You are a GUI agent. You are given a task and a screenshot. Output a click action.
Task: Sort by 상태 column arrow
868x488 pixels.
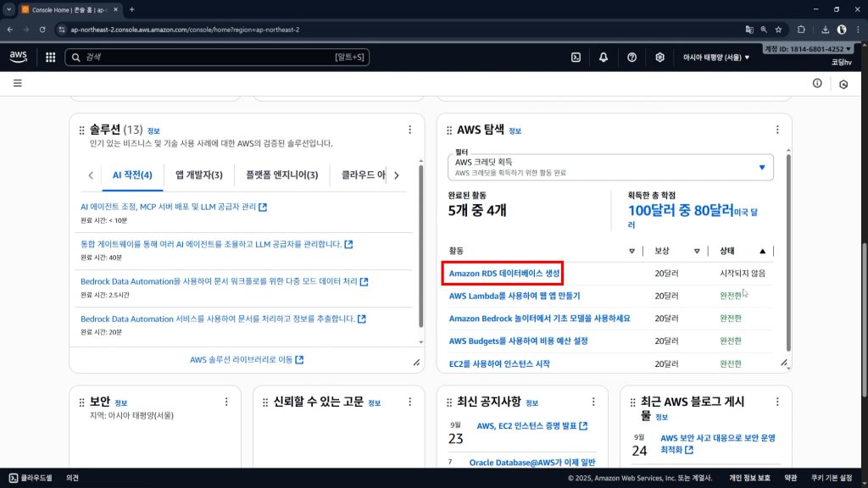click(x=762, y=251)
